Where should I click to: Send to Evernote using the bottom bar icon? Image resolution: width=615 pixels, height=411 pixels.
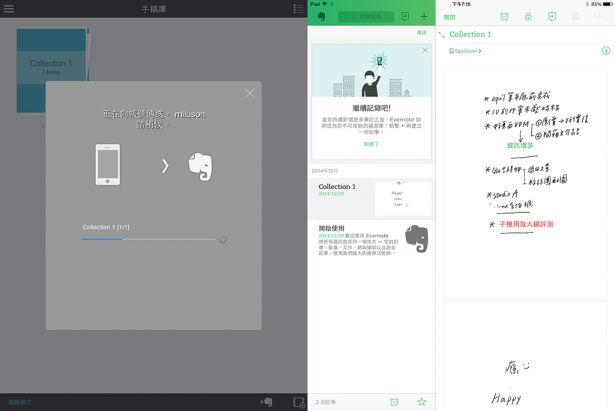coord(266,402)
